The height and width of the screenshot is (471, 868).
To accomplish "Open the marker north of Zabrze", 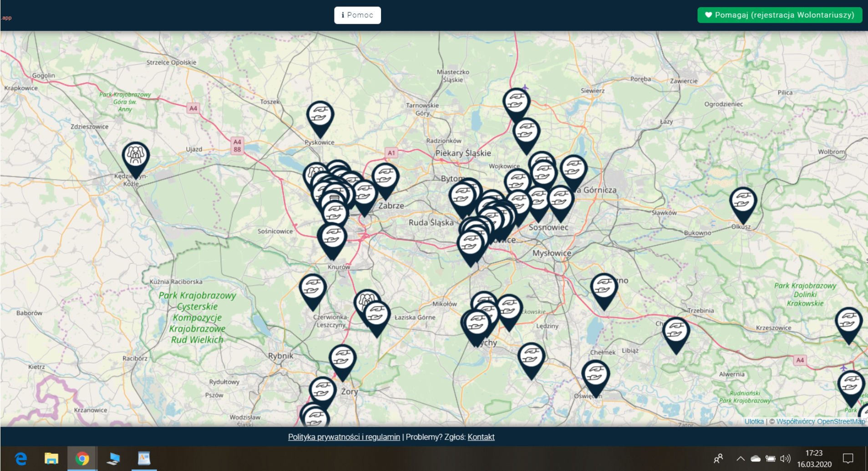I will click(385, 177).
